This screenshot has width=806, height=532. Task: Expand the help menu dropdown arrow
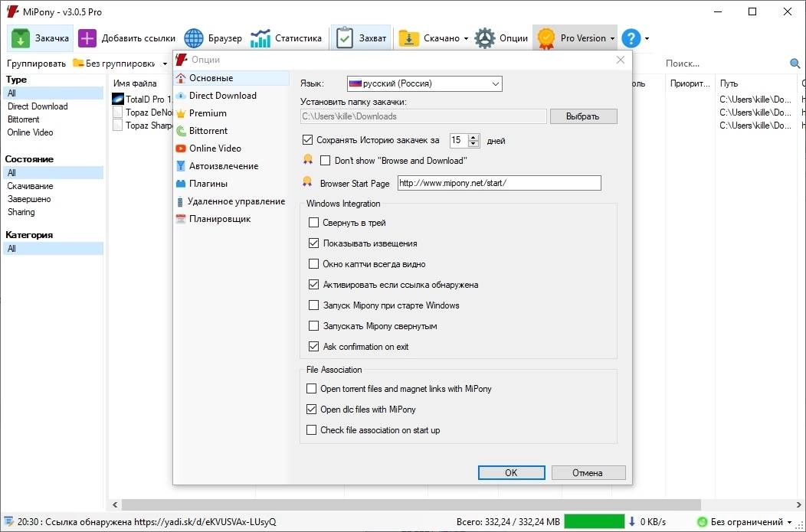click(x=647, y=38)
